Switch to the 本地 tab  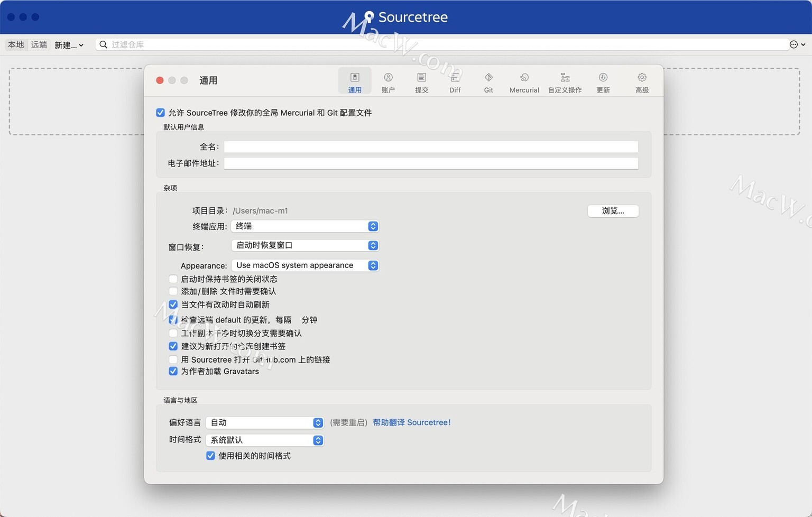click(16, 45)
